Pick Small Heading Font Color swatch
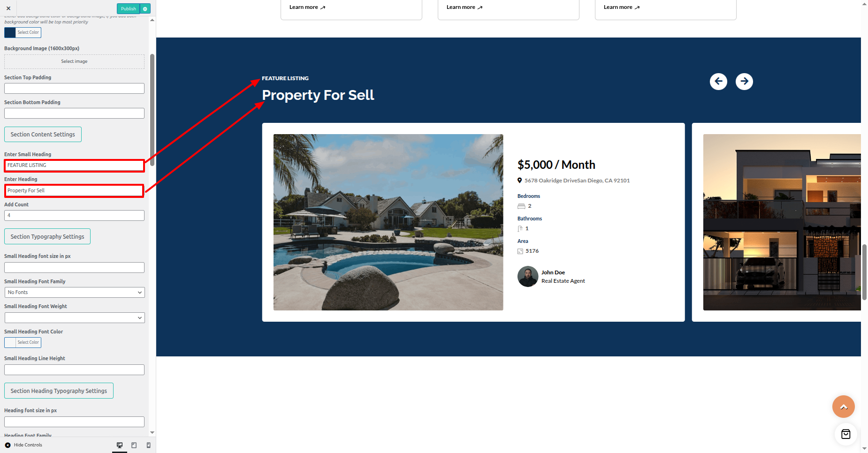Viewport: 868px width, 453px height. [10, 342]
